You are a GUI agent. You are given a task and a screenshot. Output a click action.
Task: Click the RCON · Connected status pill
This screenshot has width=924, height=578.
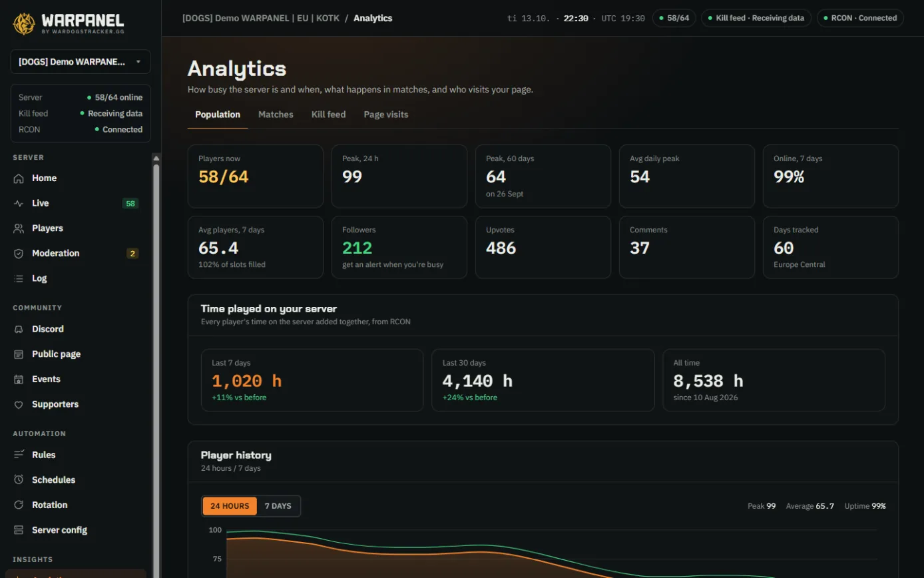(860, 18)
